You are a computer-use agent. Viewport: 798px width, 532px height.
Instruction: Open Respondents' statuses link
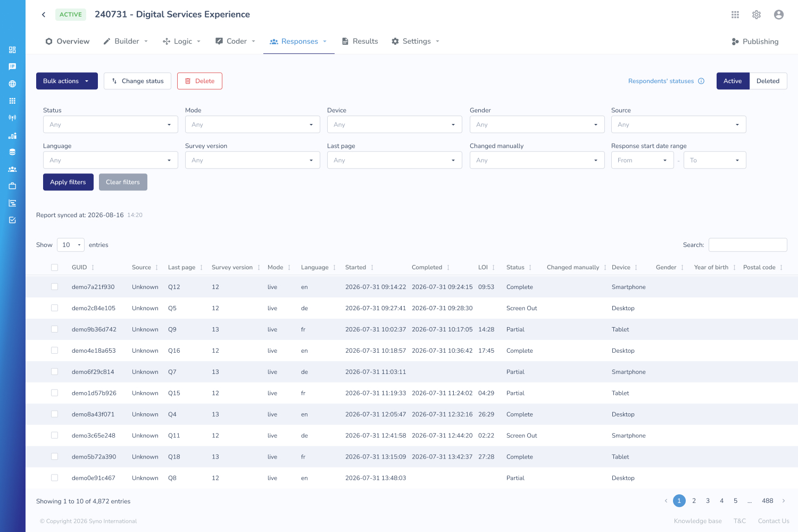click(661, 81)
